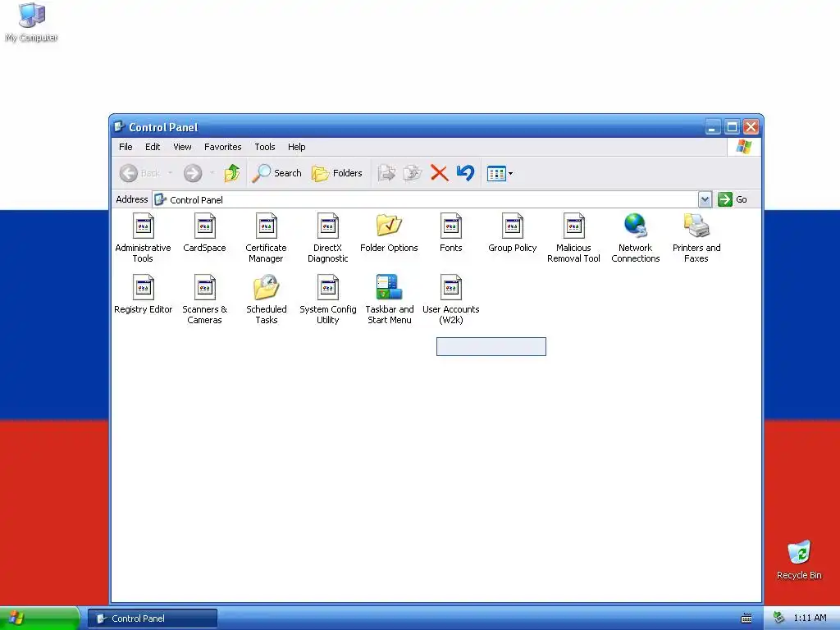Click Control Panel taskbar button
This screenshot has height=630, width=840.
[153, 619]
